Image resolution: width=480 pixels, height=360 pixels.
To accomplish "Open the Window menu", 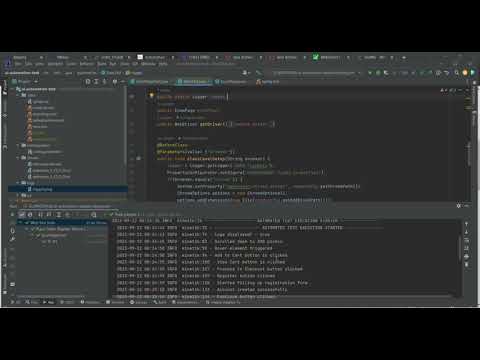I will click(148, 64).
